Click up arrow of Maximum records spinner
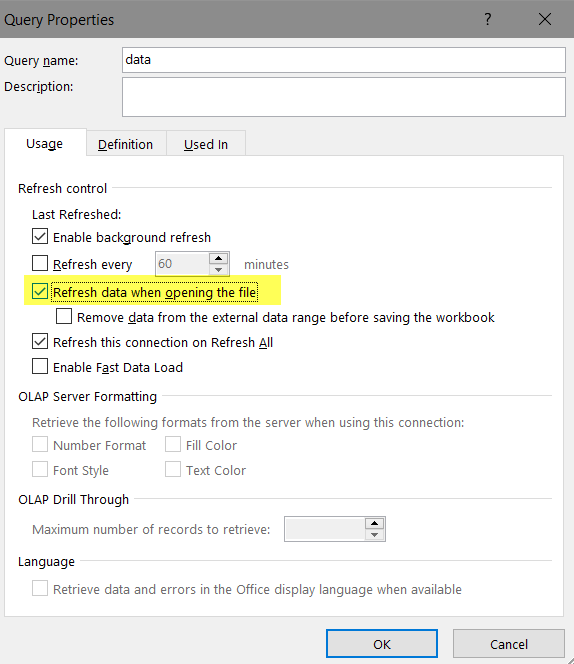Viewport: 574px width, 664px height. (x=374, y=523)
